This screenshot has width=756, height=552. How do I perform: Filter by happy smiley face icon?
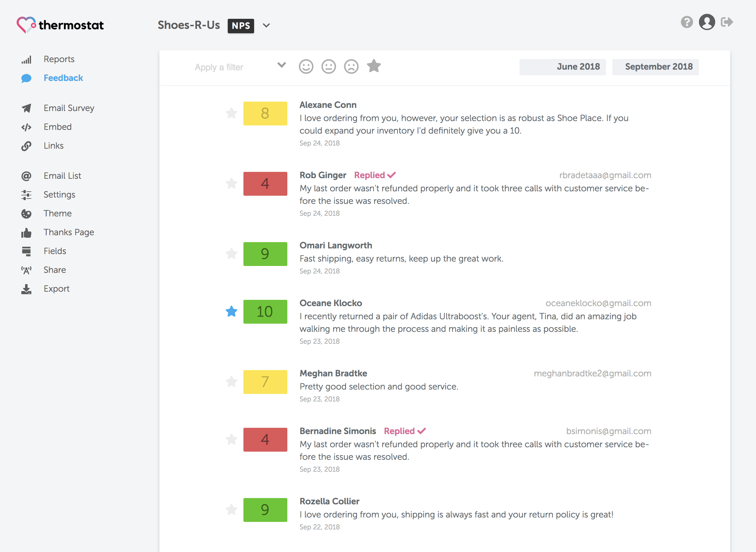coord(306,66)
